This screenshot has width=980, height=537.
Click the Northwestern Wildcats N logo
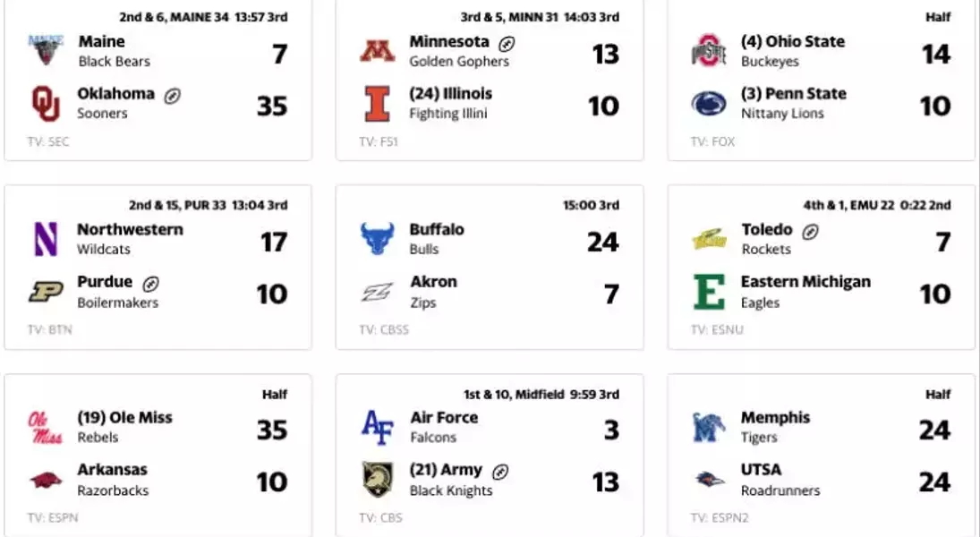tap(46, 239)
